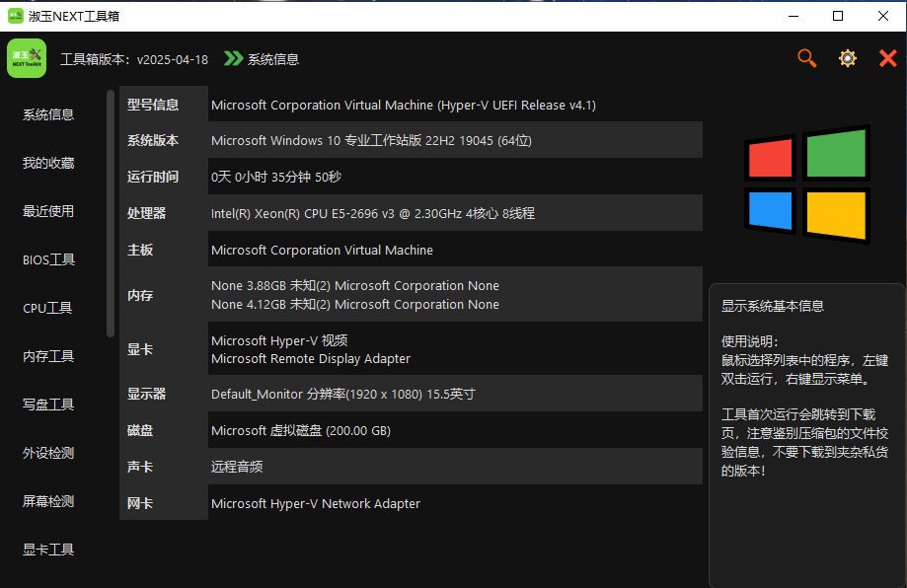907x588 pixels.
Task: Click the green NEXT Toolbox logo icon
Action: click(27, 58)
